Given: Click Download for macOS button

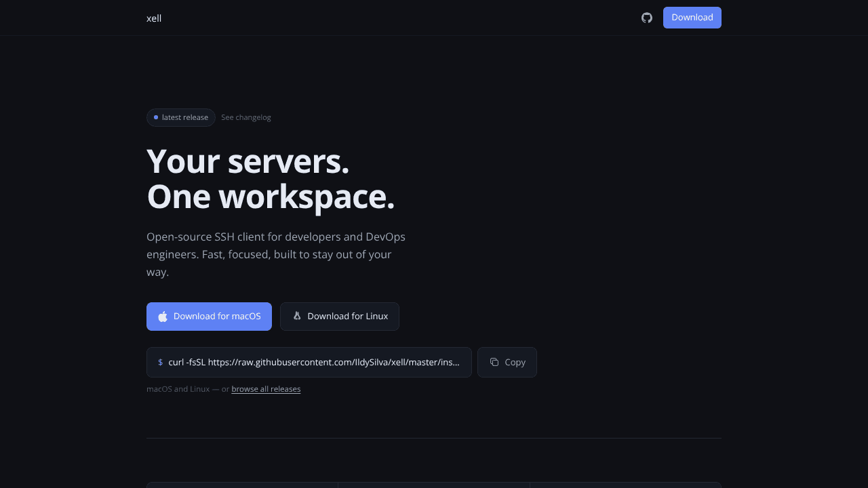Looking at the screenshot, I should click(209, 317).
